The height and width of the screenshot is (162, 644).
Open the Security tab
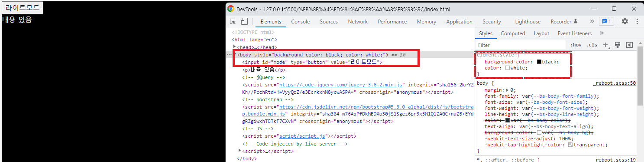[x=492, y=22]
